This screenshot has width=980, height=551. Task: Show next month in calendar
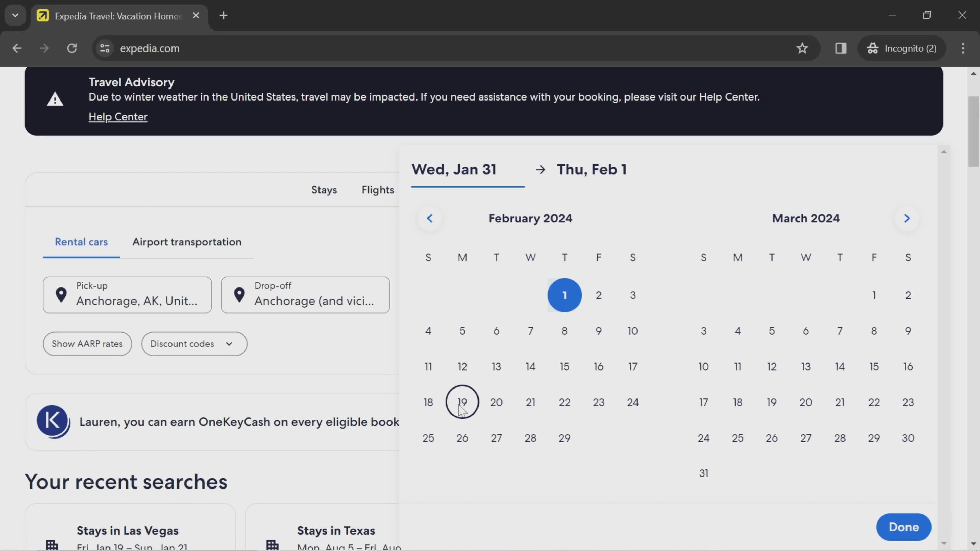coord(907,218)
